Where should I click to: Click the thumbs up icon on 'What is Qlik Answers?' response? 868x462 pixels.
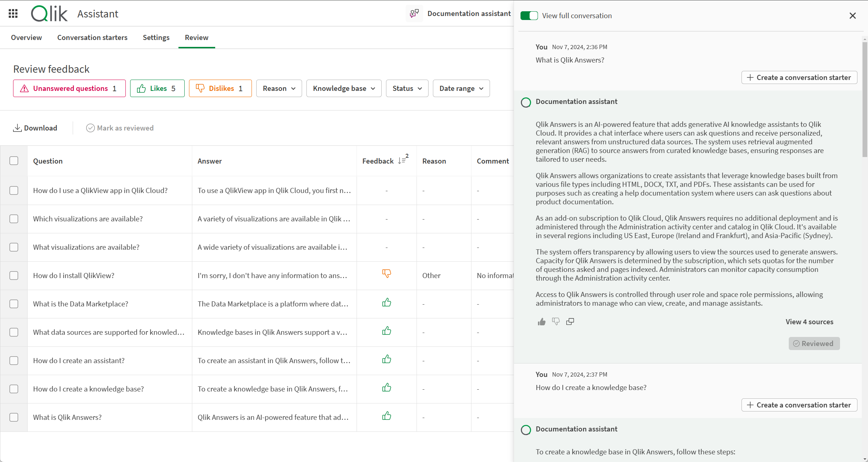[541, 321]
